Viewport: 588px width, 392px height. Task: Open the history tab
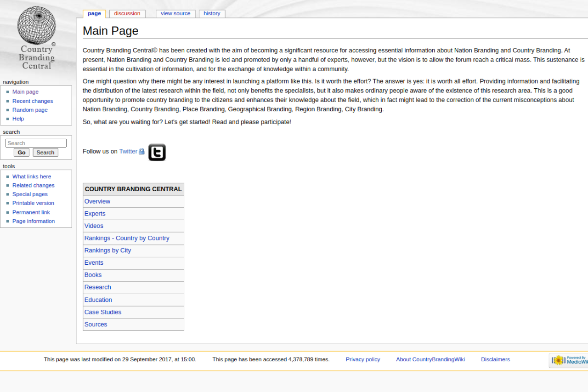[212, 14]
